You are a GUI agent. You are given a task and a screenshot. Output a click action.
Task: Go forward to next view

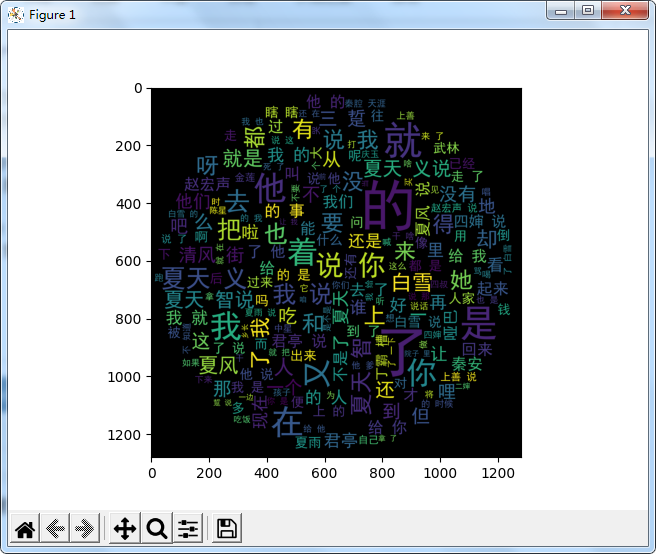pyautogui.click(x=85, y=529)
